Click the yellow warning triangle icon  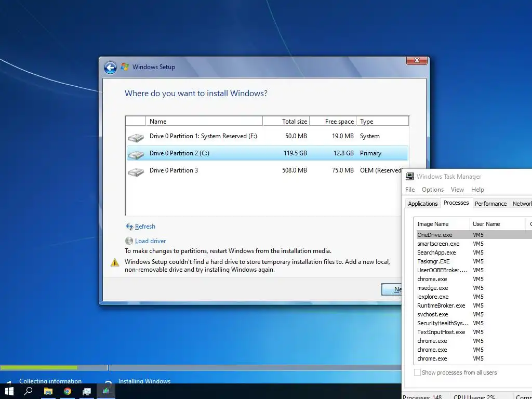tap(115, 262)
